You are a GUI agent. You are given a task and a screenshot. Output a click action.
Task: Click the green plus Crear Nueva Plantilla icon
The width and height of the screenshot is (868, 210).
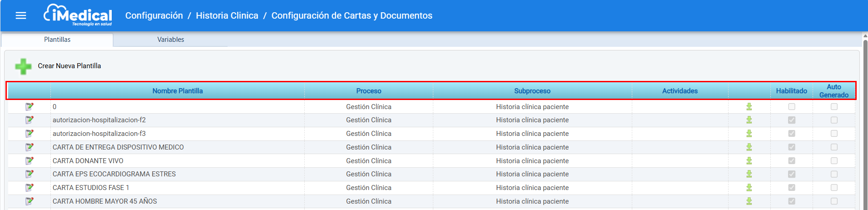click(x=23, y=66)
